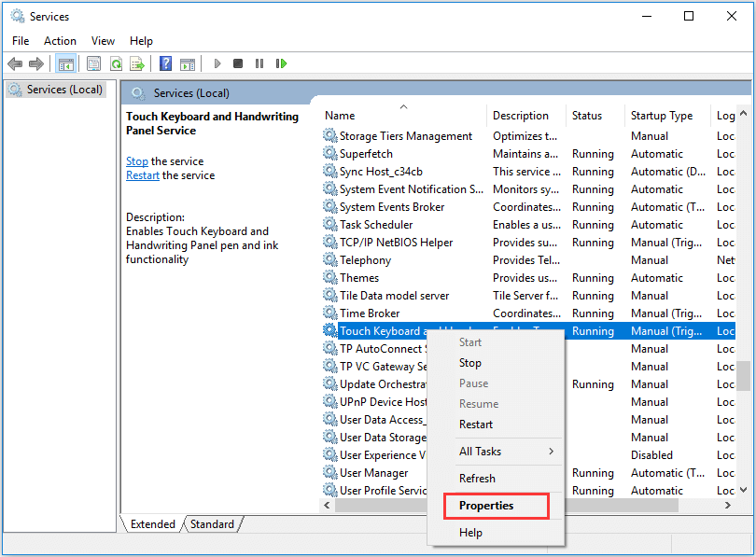Click vertical scrollbar up arrow

[744, 113]
